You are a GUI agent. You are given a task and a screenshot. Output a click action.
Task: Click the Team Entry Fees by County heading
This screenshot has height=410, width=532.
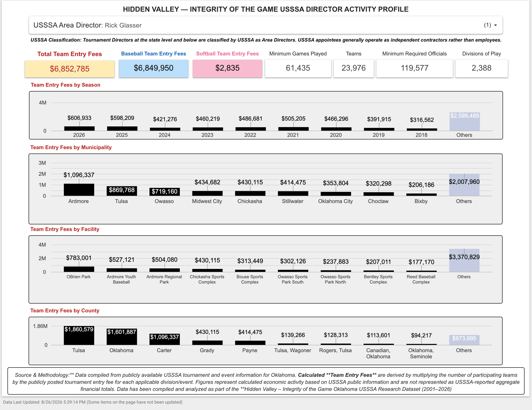pyautogui.click(x=65, y=311)
